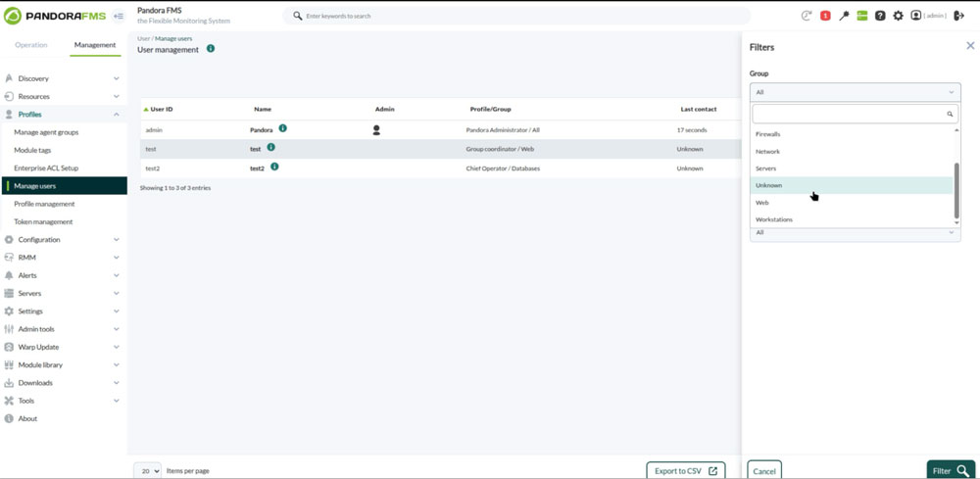Open the header settings gear icon
The image size is (980, 479).
pyautogui.click(x=898, y=16)
